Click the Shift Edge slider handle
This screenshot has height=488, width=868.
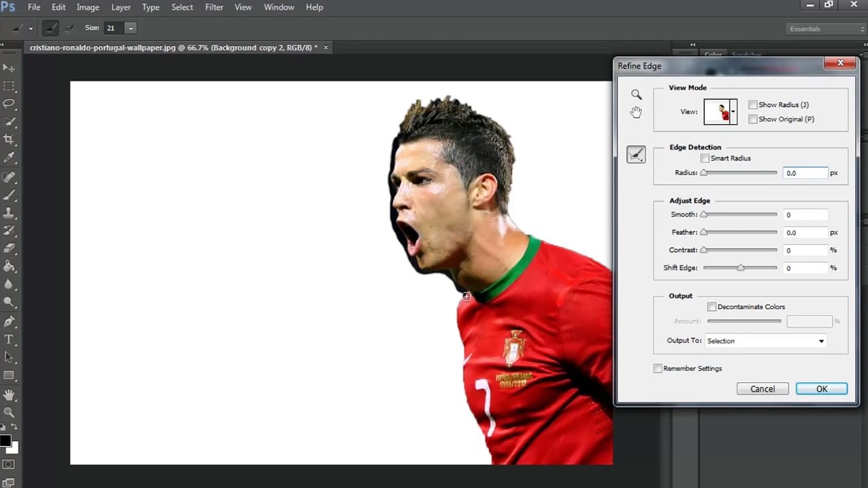(x=741, y=268)
